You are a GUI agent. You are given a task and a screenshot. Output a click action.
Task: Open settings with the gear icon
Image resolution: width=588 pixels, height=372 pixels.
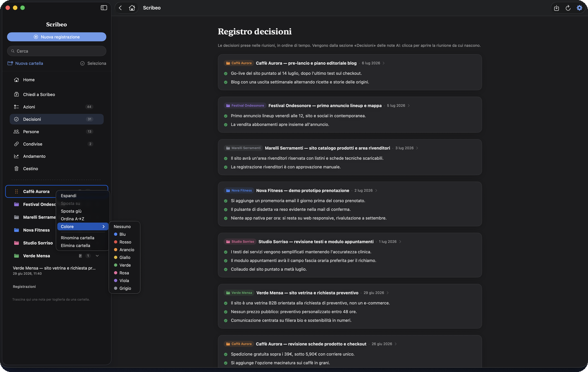point(579,8)
